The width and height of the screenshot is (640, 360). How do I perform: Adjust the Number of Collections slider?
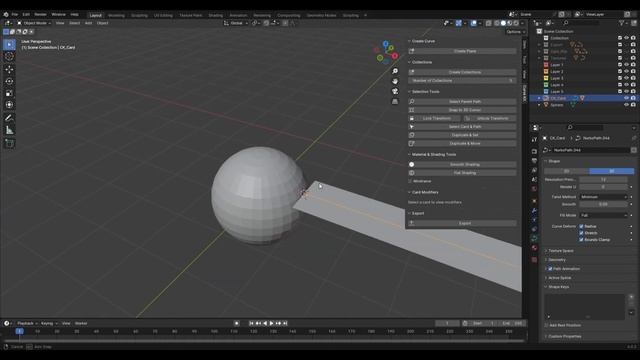point(462,81)
